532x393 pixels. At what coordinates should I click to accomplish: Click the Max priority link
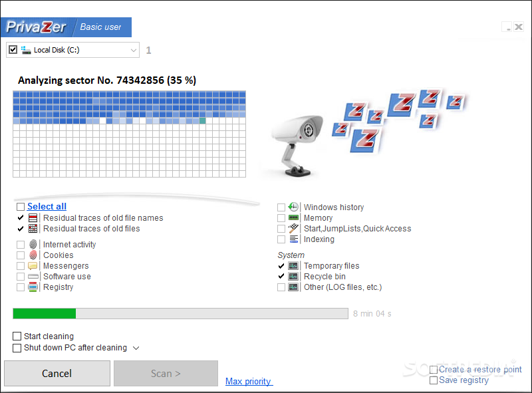(x=248, y=381)
